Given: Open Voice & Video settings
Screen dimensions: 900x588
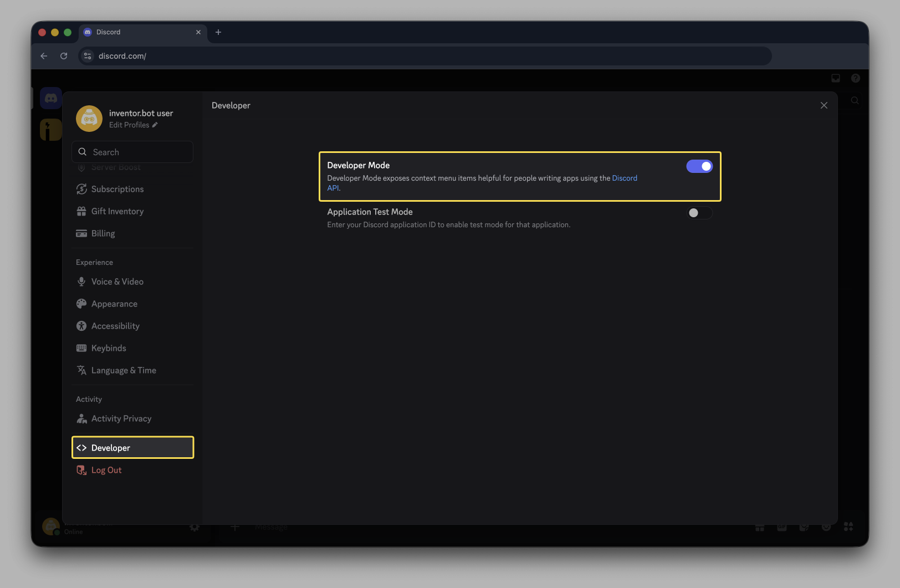Looking at the screenshot, I should coord(132,282).
